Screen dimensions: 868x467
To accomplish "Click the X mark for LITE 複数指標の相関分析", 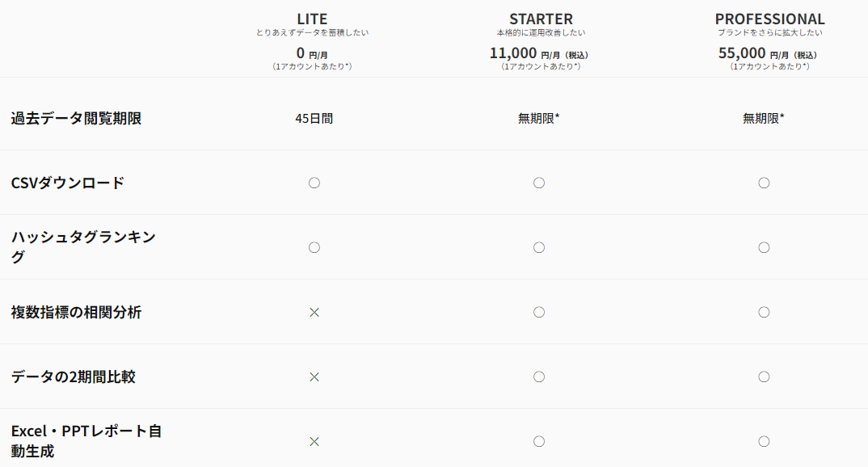I will pos(314,312).
